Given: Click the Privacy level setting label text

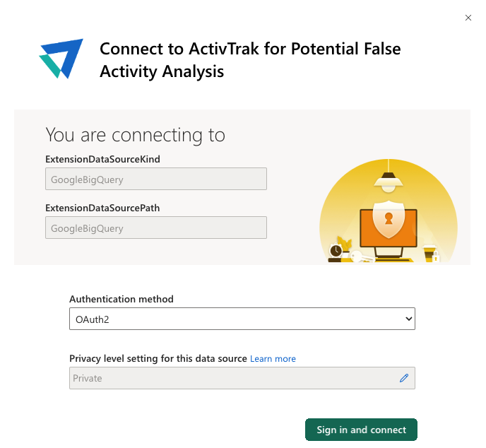Looking at the screenshot, I should (158, 359).
